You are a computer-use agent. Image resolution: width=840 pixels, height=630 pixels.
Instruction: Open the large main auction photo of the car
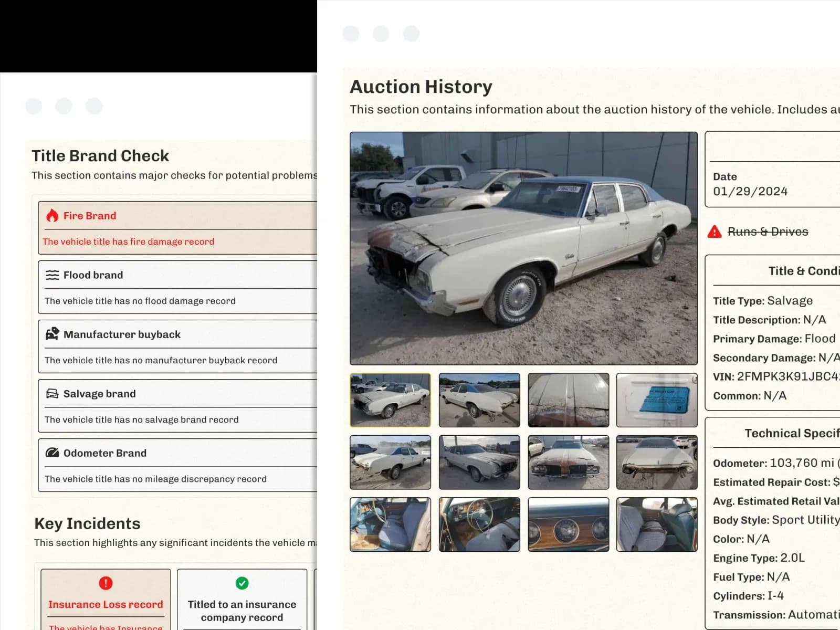pos(523,248)
